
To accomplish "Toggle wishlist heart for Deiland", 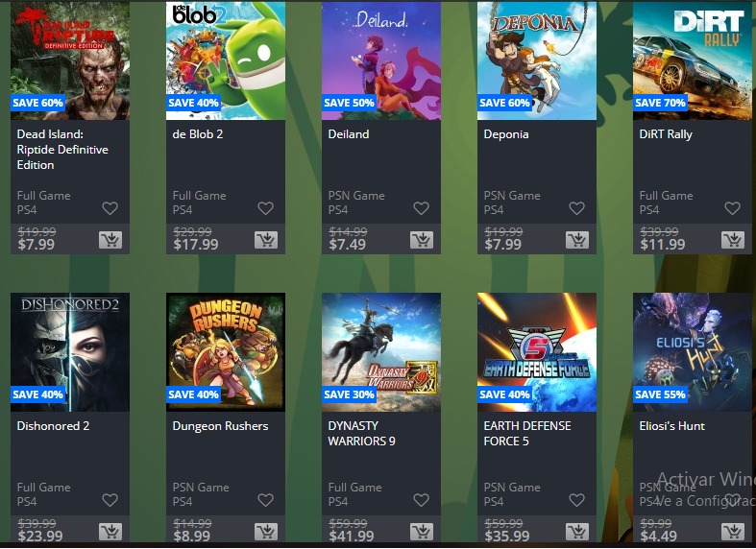I will [x=422, y=208].
